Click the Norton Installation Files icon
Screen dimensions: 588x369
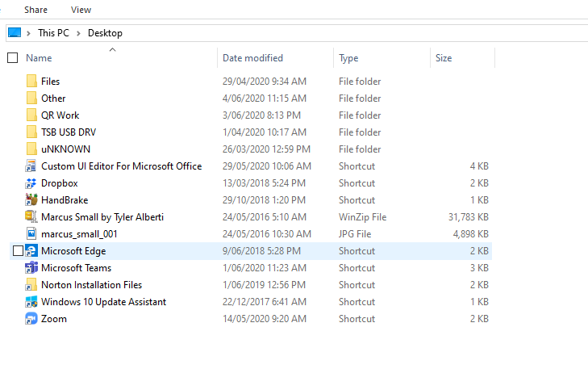point(31,285)
